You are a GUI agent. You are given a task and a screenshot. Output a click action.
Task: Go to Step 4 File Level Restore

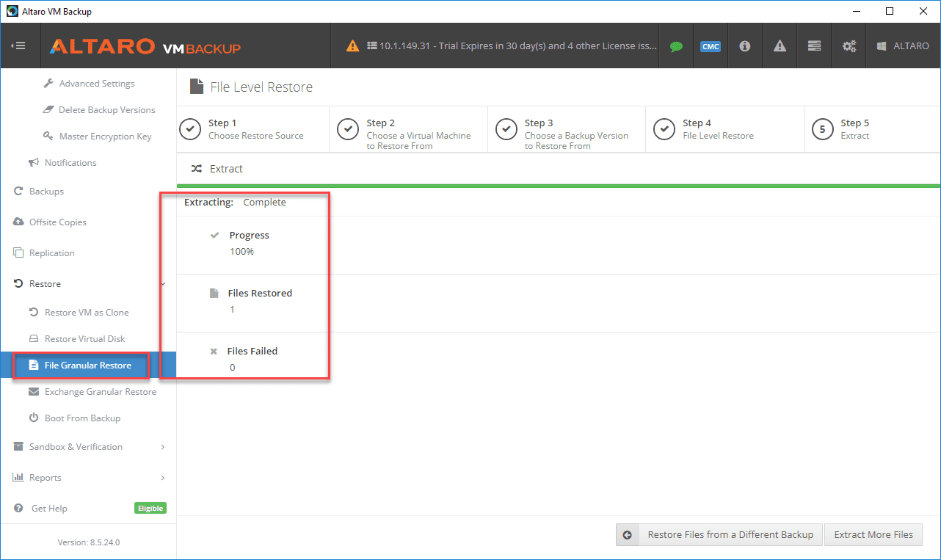point(724,129)
